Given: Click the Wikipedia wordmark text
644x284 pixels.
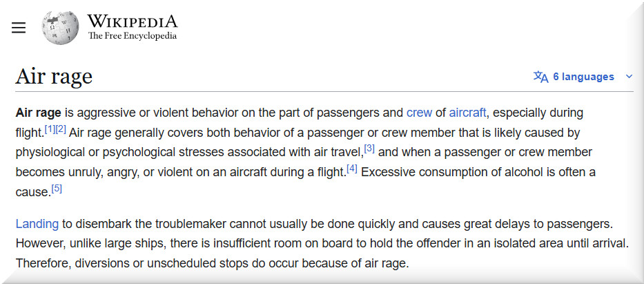Looking at the screenshot, I should [x=133, y=21].
